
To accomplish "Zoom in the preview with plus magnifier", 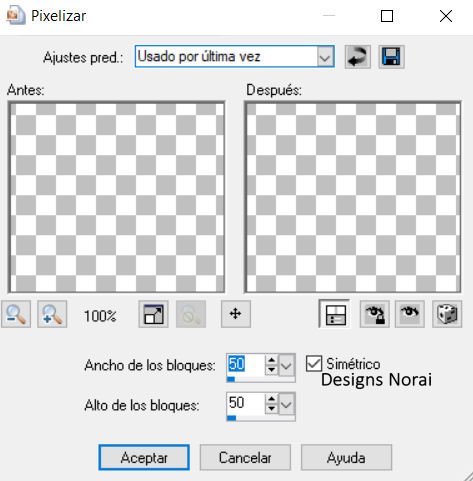I will click(52, 314).
